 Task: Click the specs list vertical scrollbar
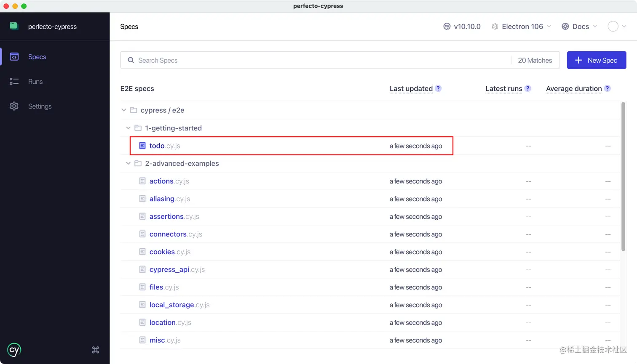[x=623, y=176]
